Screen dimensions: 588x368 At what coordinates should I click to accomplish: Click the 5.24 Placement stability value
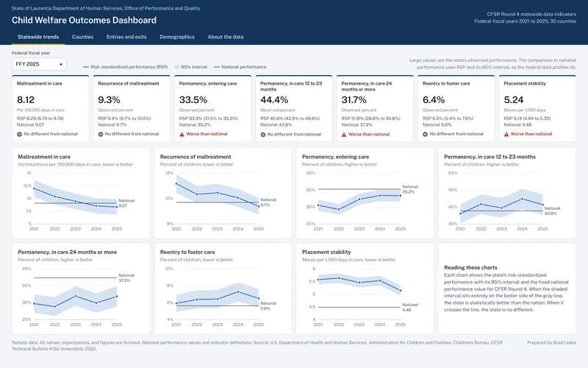513,100
